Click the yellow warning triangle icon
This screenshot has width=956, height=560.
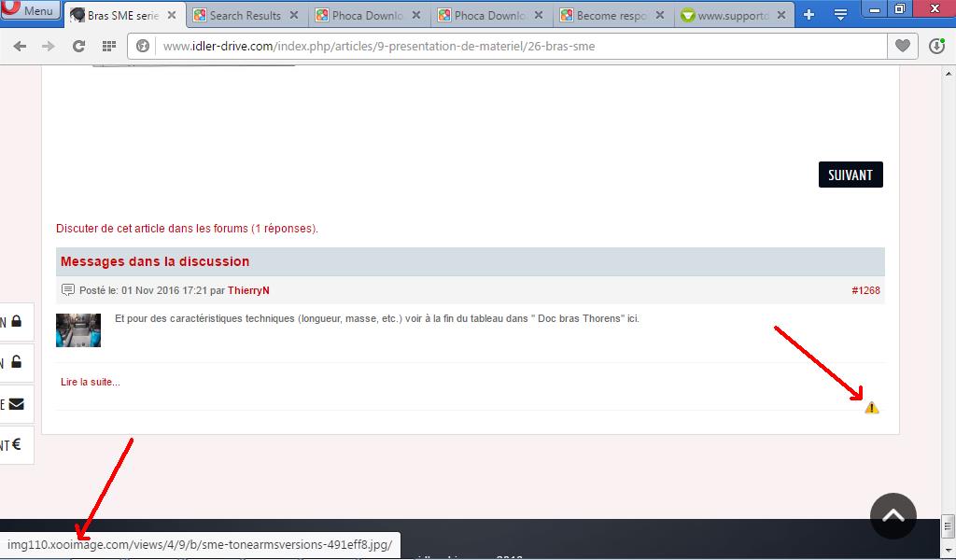click(x=871, y=408)
